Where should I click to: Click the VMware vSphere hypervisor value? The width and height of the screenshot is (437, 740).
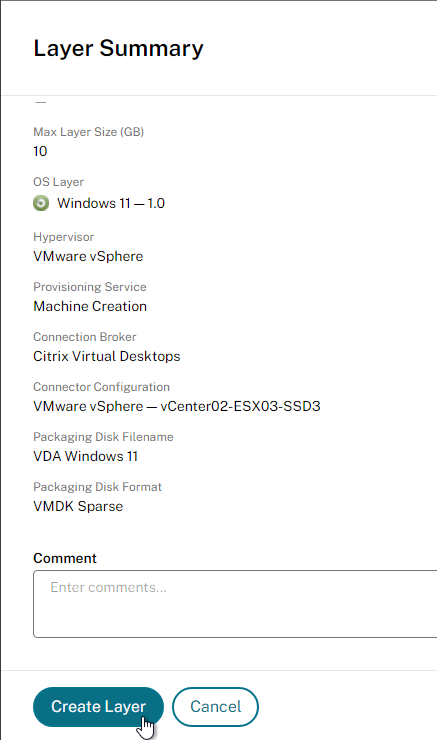88,256
